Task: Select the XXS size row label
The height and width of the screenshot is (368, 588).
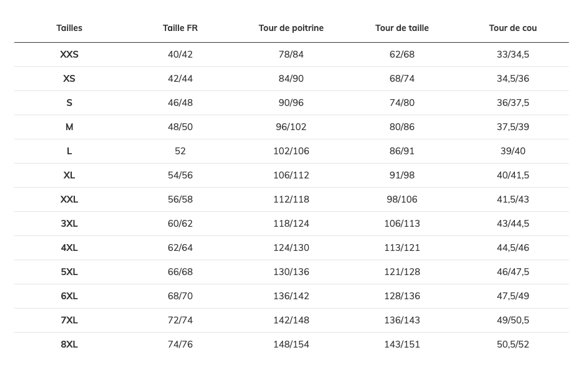Action: [69, 55]
